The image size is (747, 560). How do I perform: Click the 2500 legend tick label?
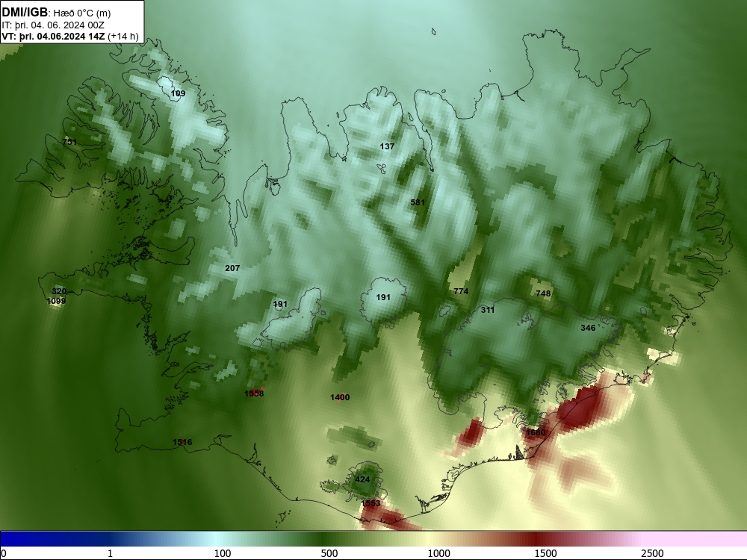click(652, 553)
